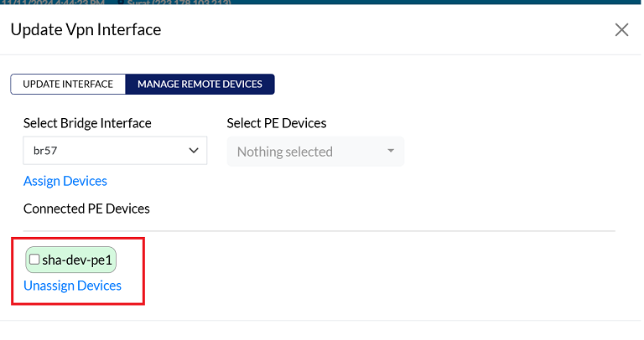Click the Surat location text in top bar
The height and width of the screenshot is (340, 644).
[x=179, y=3]
